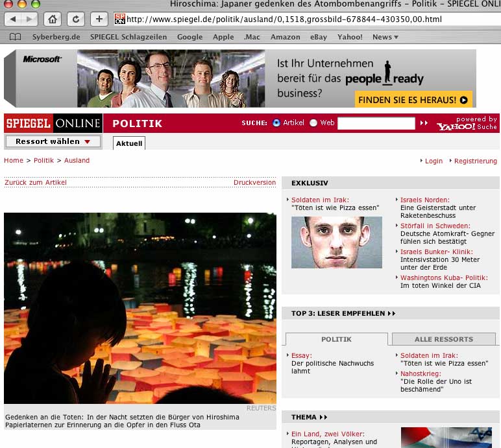The width and height of the screenshot is (501, 448).
Task: Click the SPON favicon in address bar
Action: coord(120,19)
